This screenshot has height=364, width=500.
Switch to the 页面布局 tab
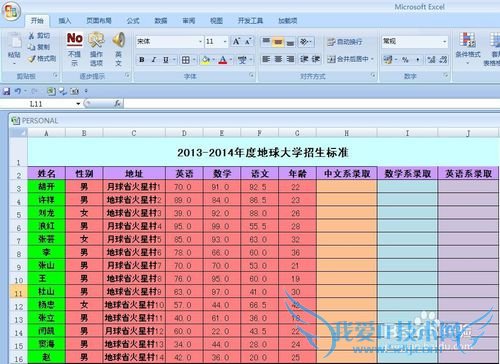coord(99,21)
